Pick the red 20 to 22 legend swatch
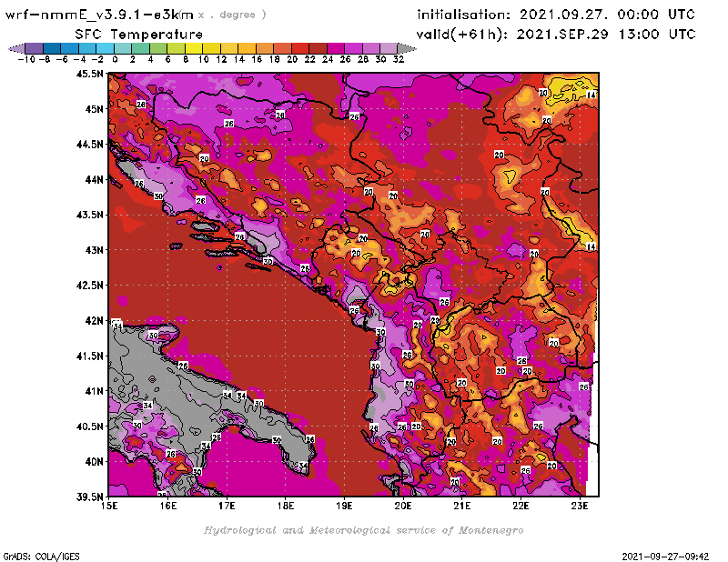Image resolution: width=728 pixels, height=562 pixels. [x=300, y=48]
